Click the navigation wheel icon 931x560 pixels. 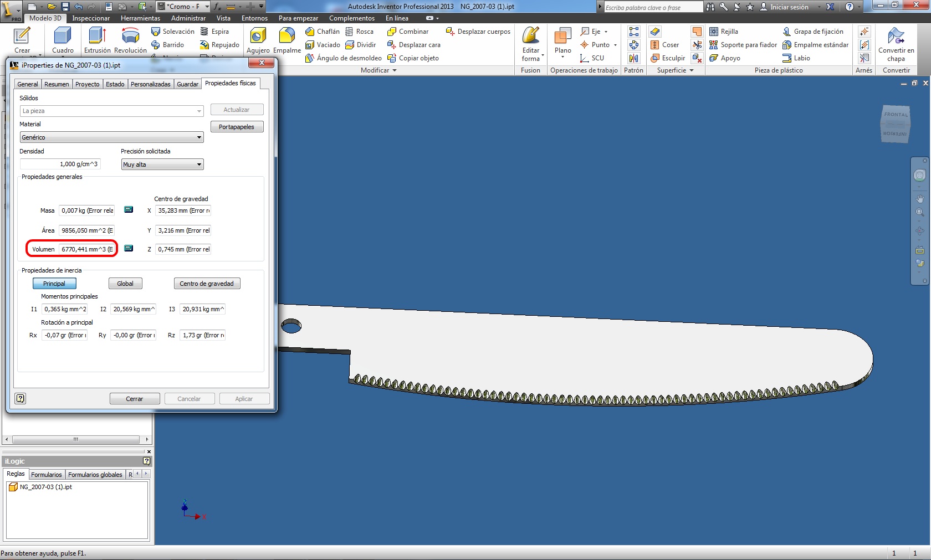point(920,176)
